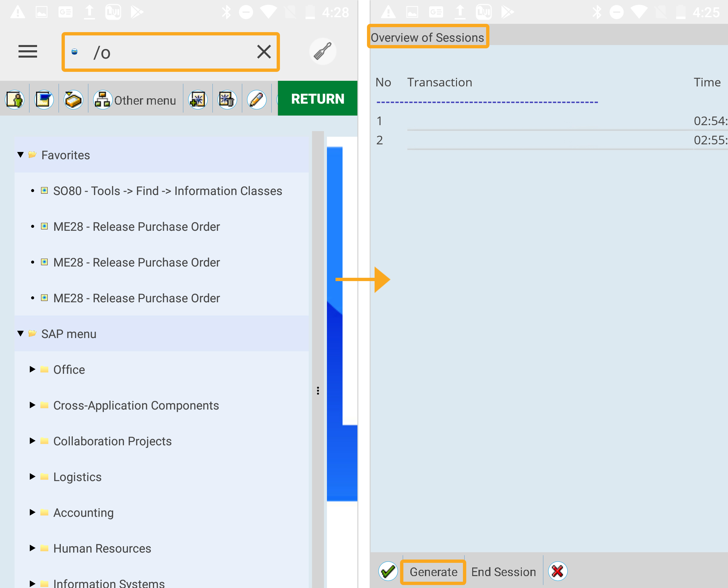Clear the command field using X
Screen dimensions: 728x588
(x=264, y=52)
